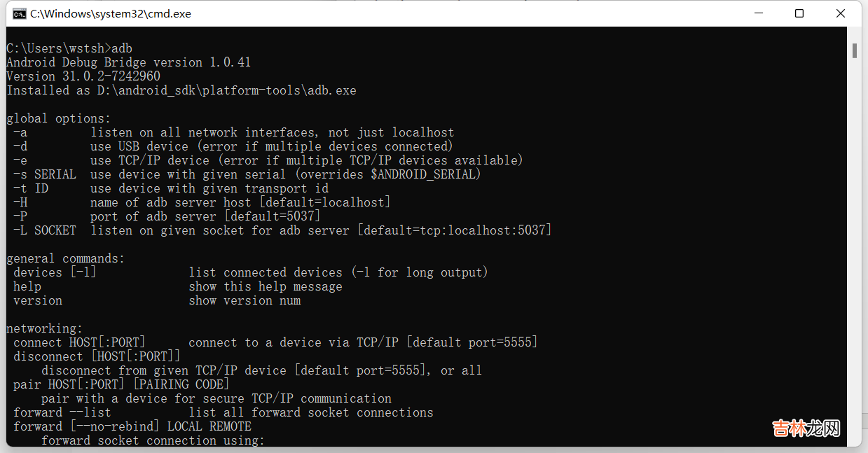Click the "devices [-l]" command text
The width and height of the screenshot is (868, 453).
pos(55,272)
